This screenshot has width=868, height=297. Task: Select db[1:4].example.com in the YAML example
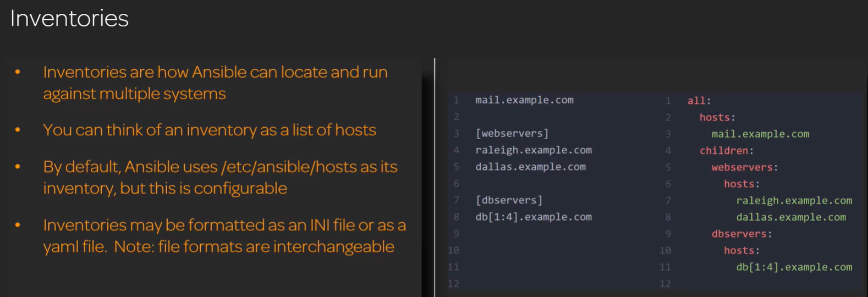click(794, 267)
